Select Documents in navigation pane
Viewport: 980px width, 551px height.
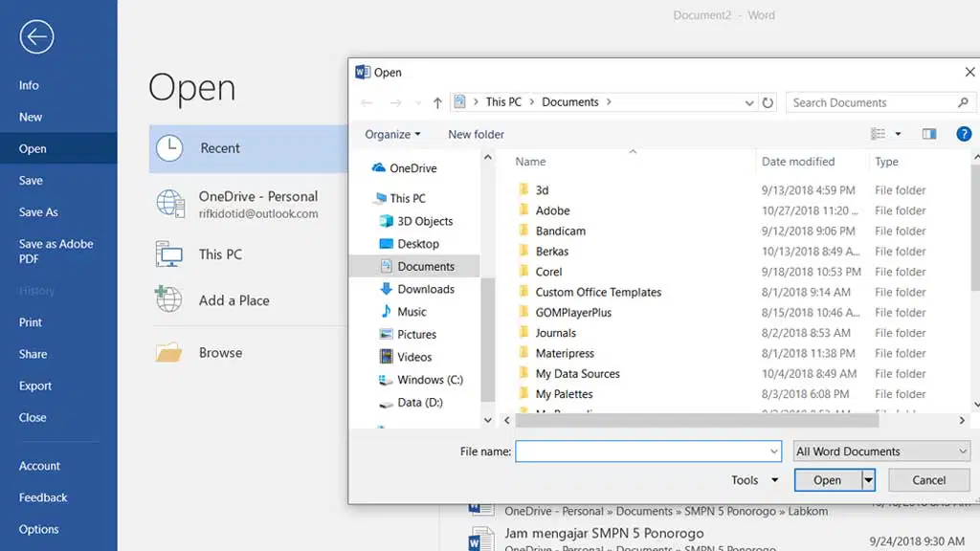[417, 266]
